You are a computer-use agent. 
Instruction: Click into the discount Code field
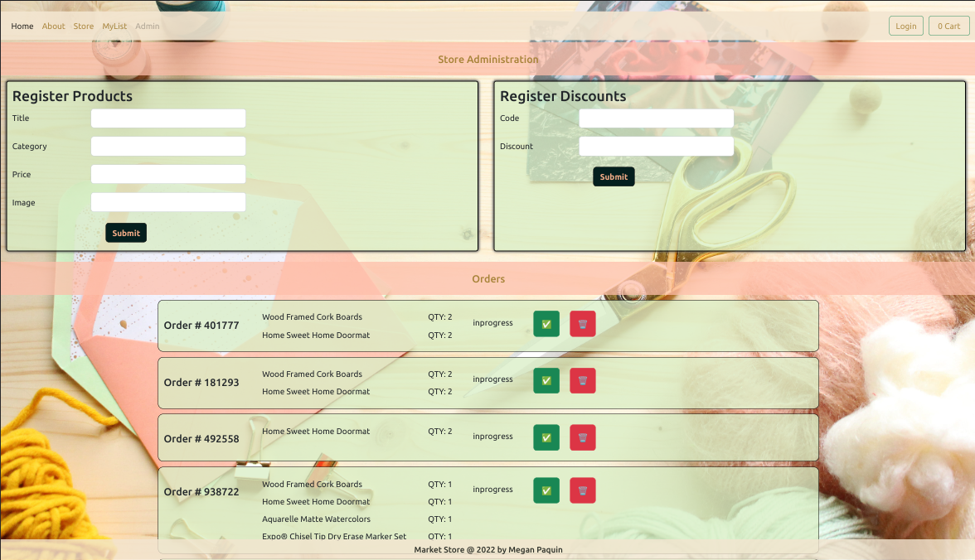[656, 118]
